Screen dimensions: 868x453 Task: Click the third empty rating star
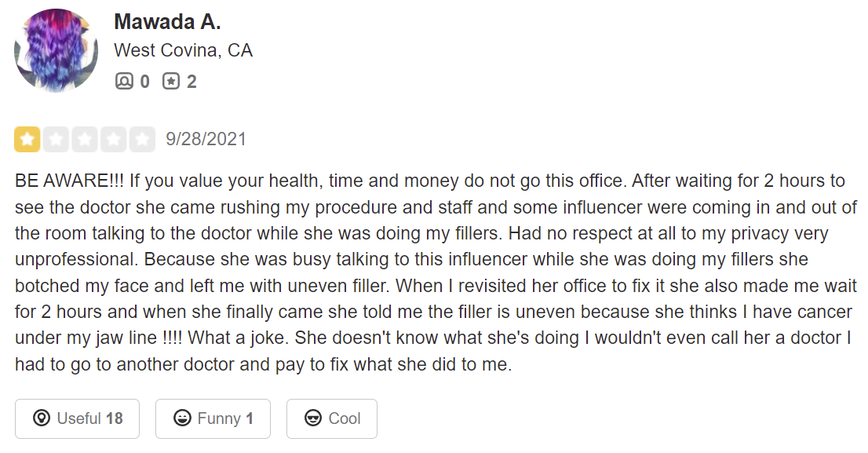(x=85, y=140)
